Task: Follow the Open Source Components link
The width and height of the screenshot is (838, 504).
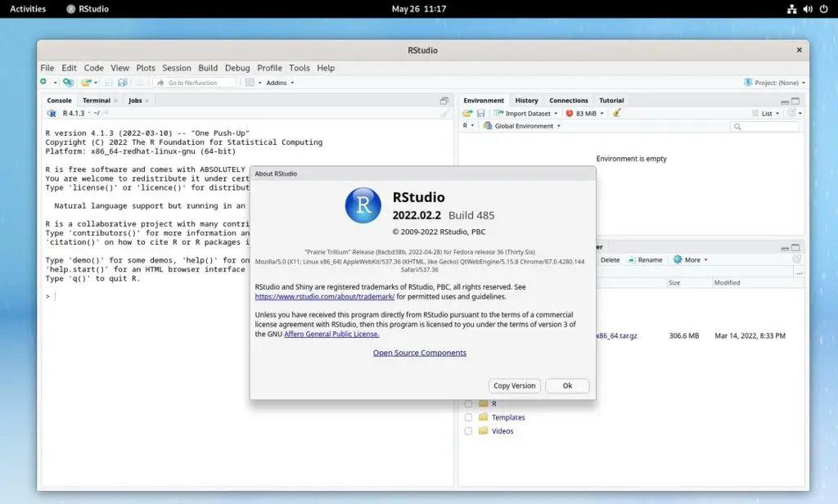Action: pyautogui.click(x=419, y=352)
